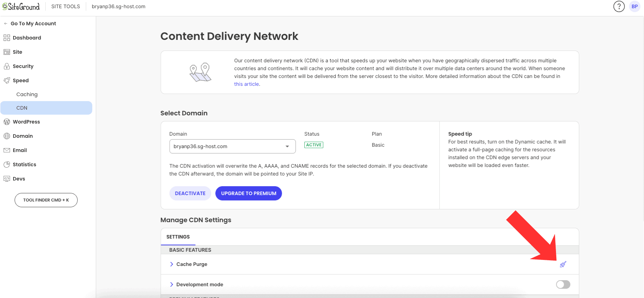Click the Content Delivery Network page title
Image resolution: width=644 pixels, height=298 pixels.
coord(229,36)
